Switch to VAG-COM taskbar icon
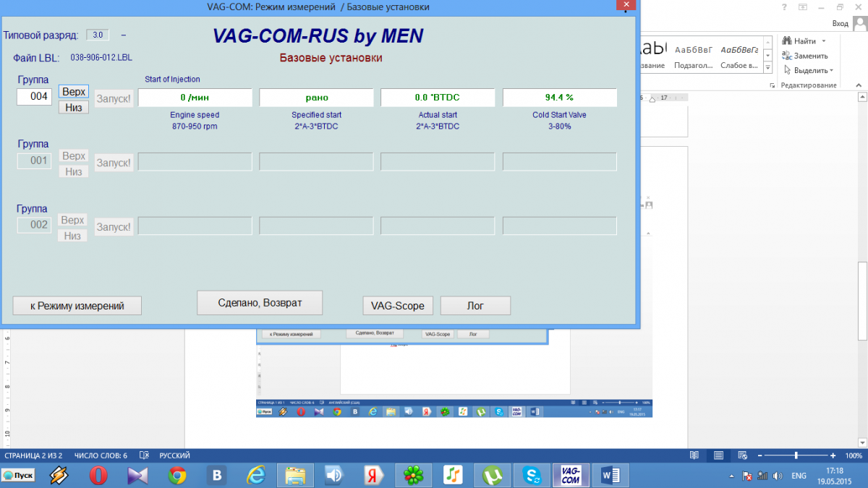The image size is (868, 488). tap(571, 475)
